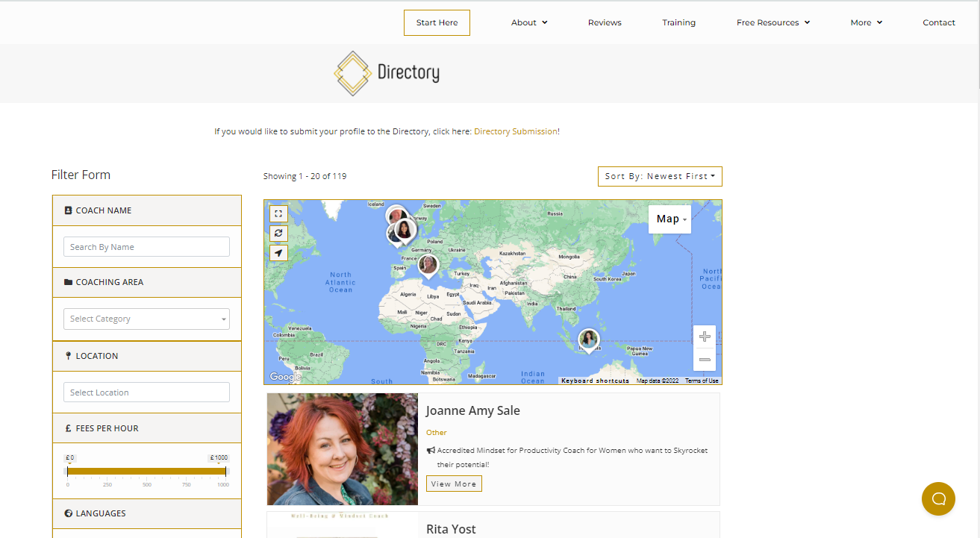The height and width of the screenshot is (538, 980).
Task: Zoom in the map with plus button
Action: point(705,337)
